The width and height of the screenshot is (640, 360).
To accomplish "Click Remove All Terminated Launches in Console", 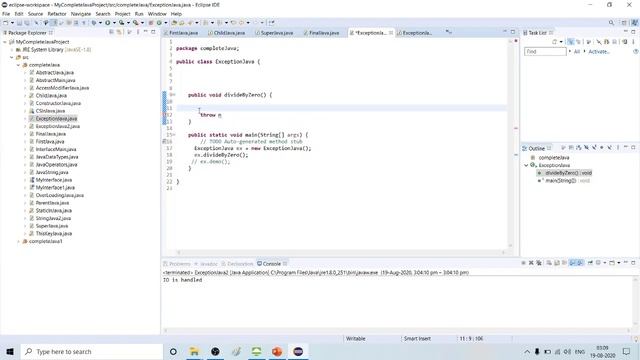I will click(x=539, y=263).
